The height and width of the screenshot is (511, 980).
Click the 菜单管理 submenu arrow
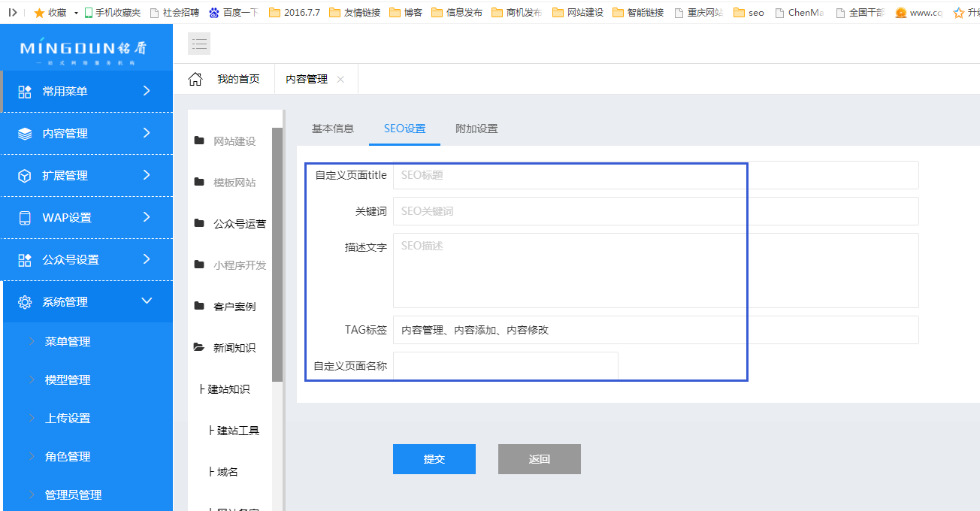32,341
